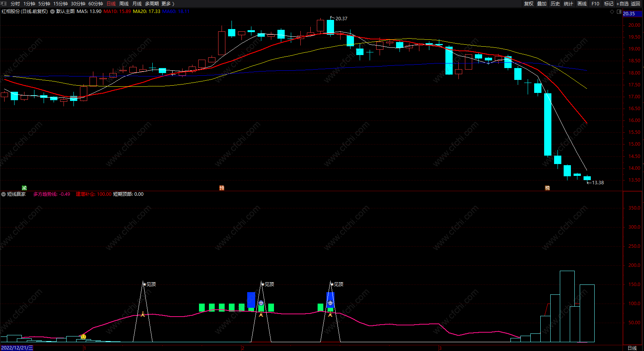Open the 多周期 multi-period view

pyautogui.click(x=152, y=4)
